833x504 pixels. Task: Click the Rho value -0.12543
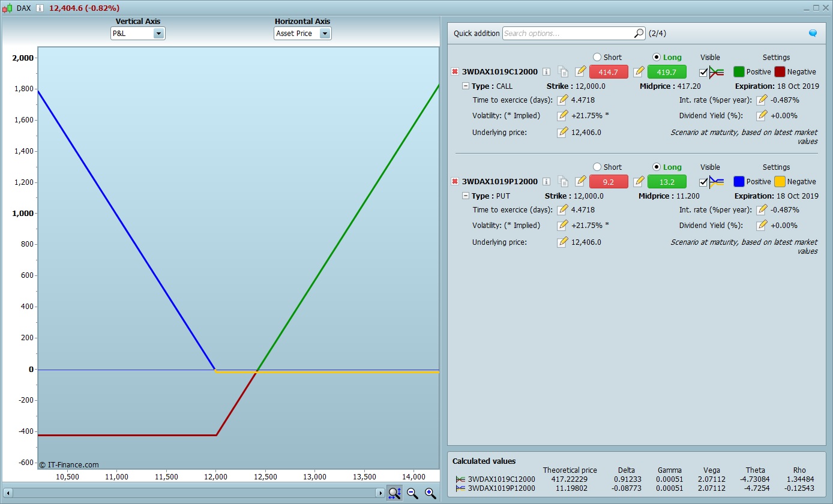point(800,488)
